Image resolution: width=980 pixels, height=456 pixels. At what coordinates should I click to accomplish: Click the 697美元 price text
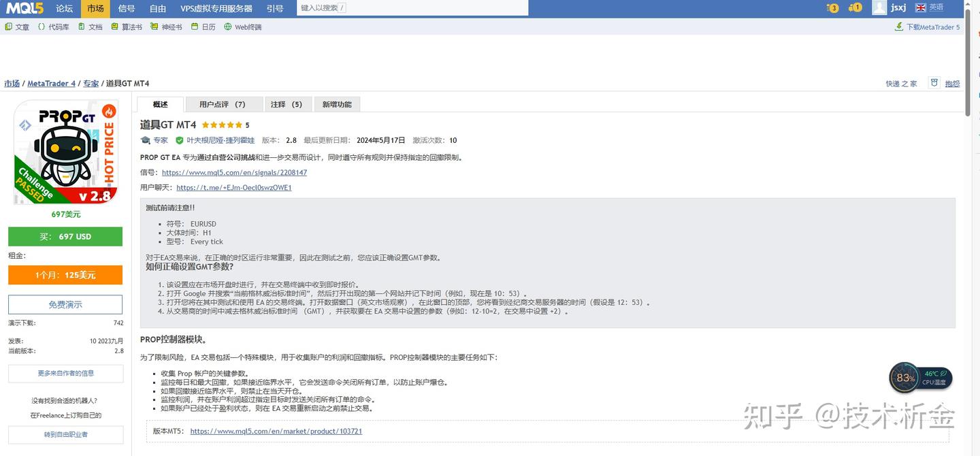[65, 214]
